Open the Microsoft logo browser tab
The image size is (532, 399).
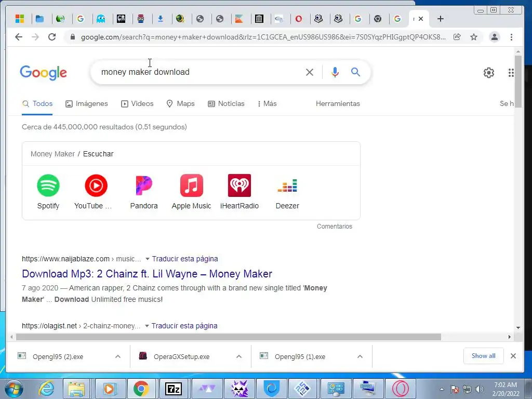pyautogui.click(x=20, y=19)
